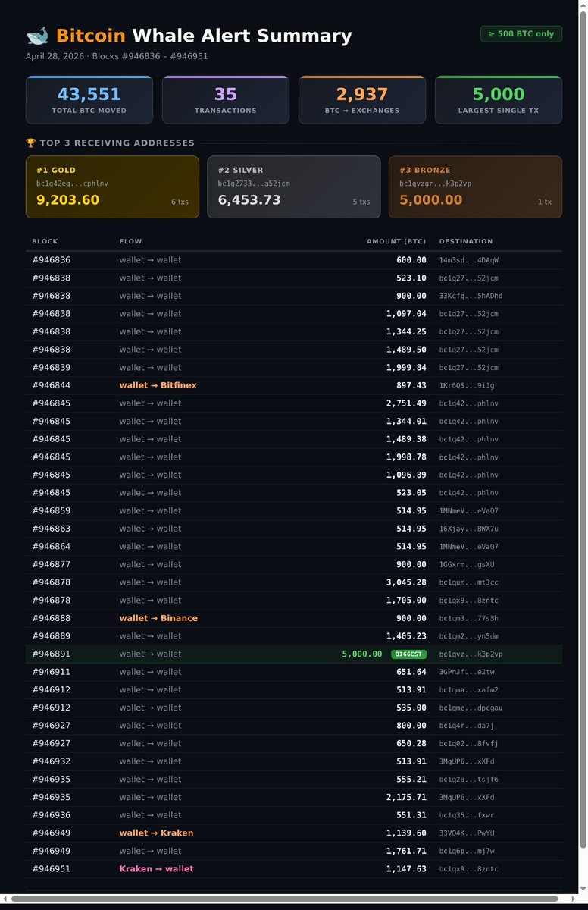
Task: Click the green 5,000.00 amount in table
Action: [362, 654]
